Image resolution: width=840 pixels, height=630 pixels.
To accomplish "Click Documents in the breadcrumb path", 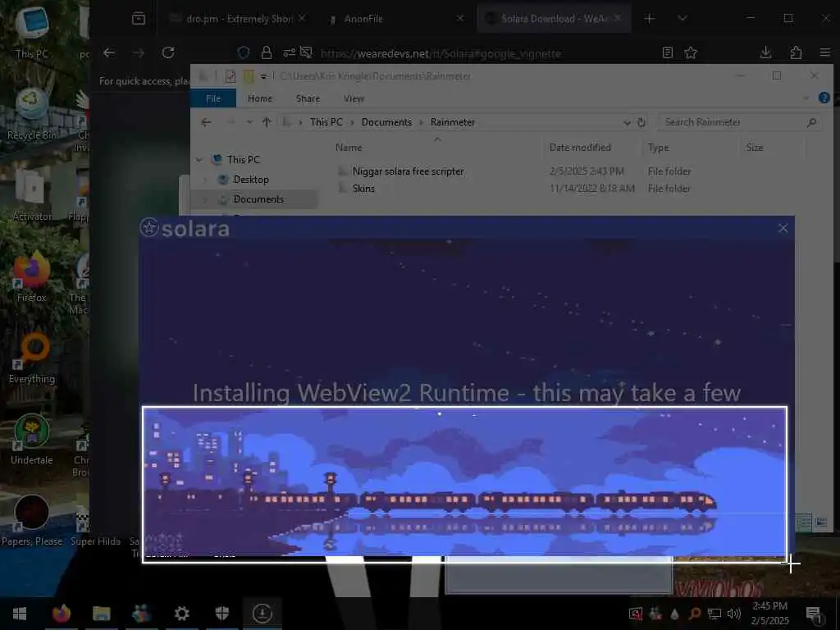I will 387,122.
